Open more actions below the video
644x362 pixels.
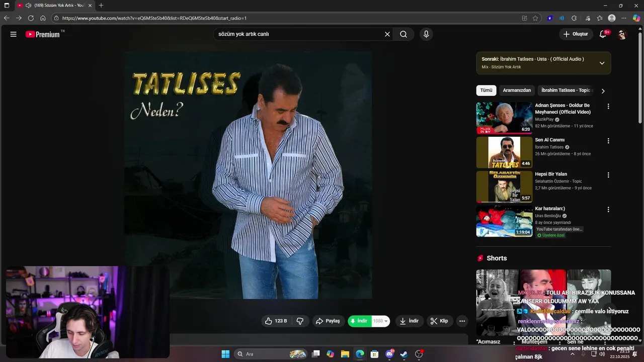tap(462, 321)
